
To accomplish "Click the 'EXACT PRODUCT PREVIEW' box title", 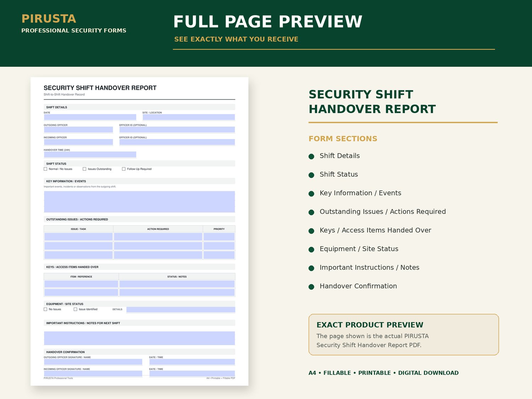I will pos(370,325).
